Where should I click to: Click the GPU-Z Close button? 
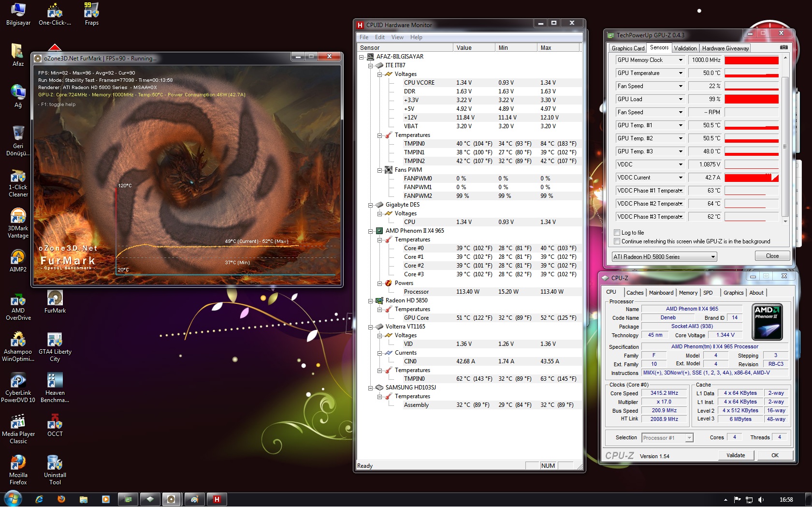[772, 256]
